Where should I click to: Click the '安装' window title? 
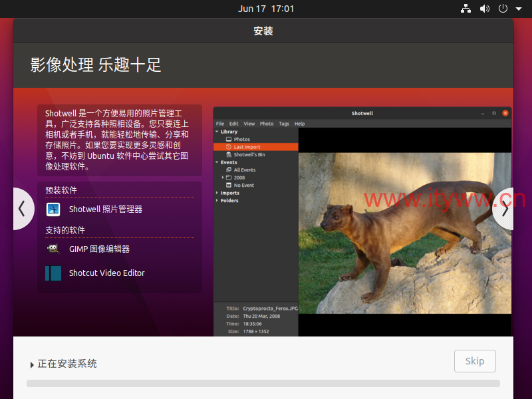coord(263,31)
